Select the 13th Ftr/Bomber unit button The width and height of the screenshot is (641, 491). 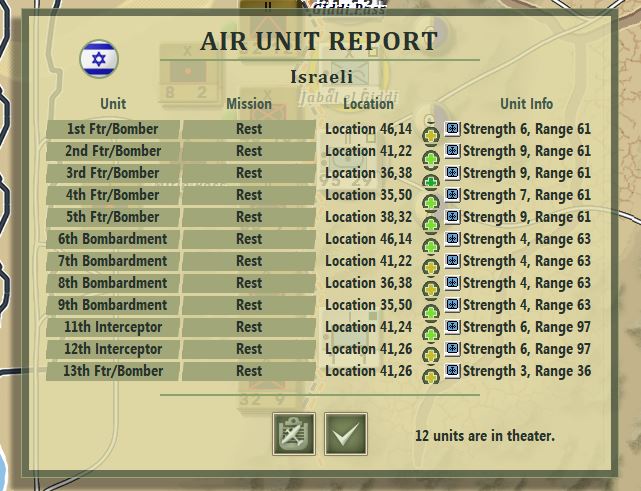(x=113, y=372)
